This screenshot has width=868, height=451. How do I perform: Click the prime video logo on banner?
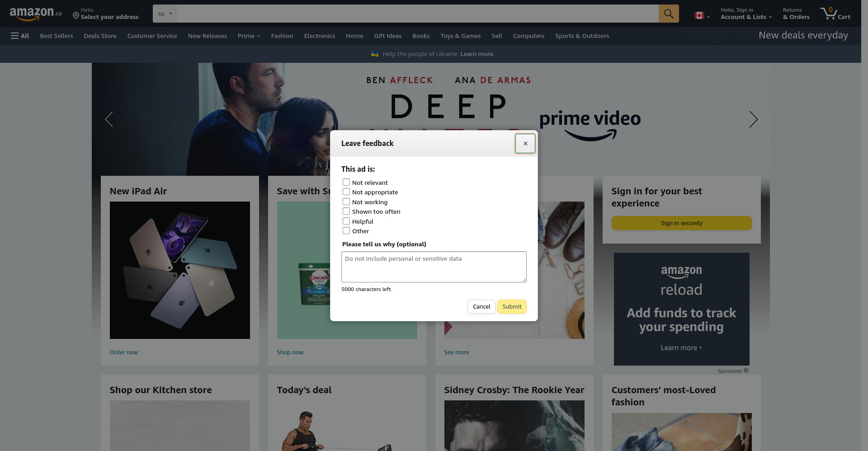pos(590,125)
